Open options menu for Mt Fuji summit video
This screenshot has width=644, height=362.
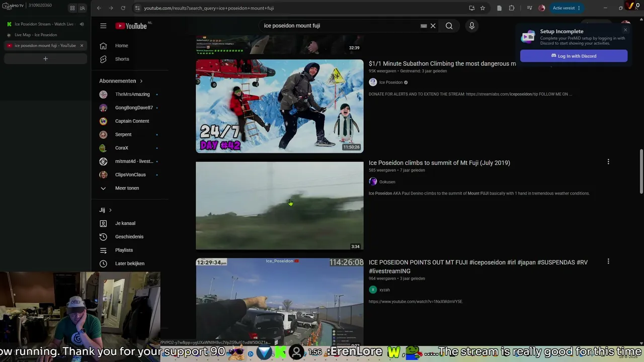click(x=608, y=162)
